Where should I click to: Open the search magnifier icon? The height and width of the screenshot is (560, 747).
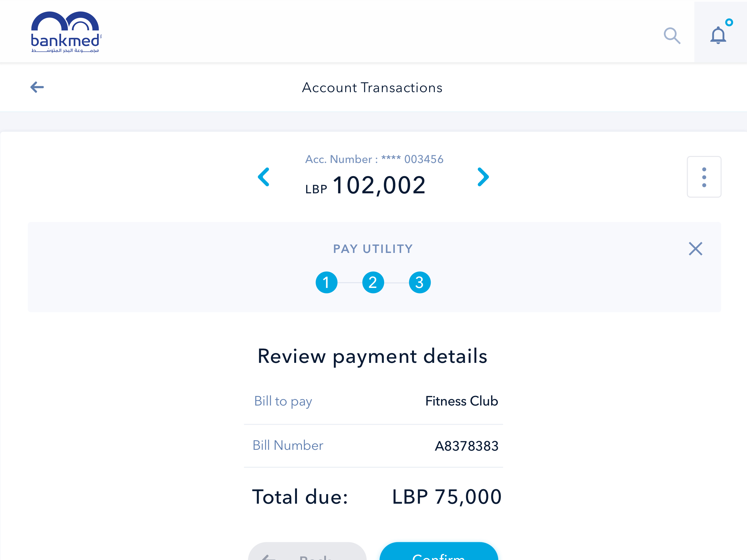[x=672, y=36]
